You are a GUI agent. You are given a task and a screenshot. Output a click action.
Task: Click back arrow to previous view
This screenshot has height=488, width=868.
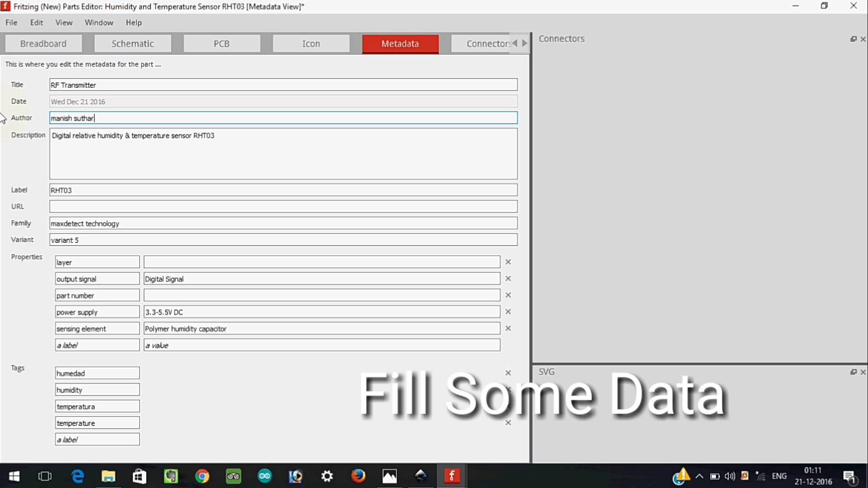pyautogui.click(x=515, y=43)
